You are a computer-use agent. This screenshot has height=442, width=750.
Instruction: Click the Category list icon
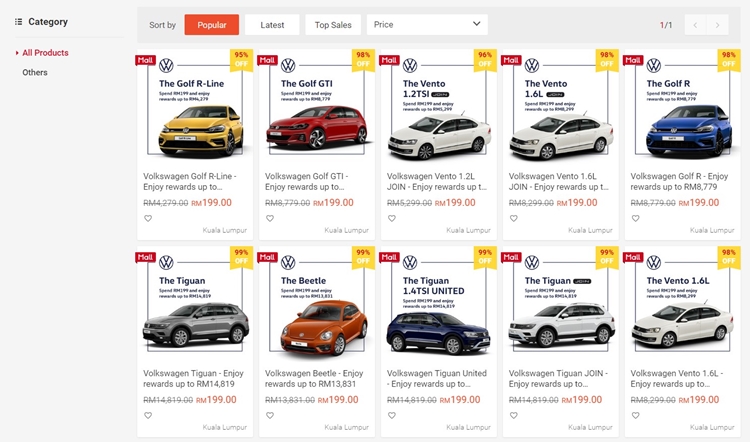tap(19, 22)
